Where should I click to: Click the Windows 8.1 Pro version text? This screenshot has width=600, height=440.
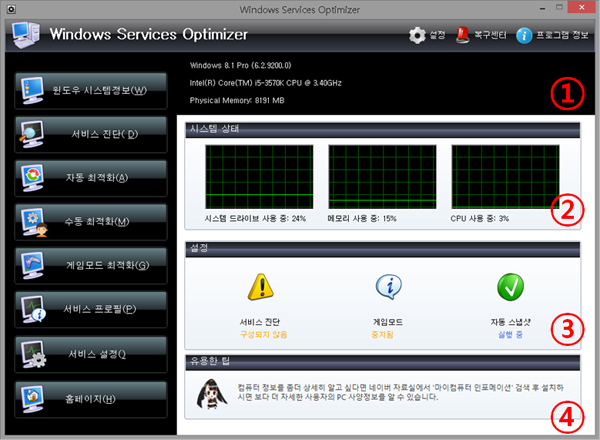[241, 65]
